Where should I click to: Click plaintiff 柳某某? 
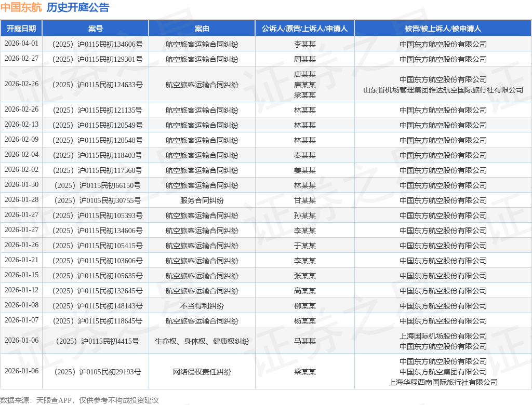click(304, 306)
